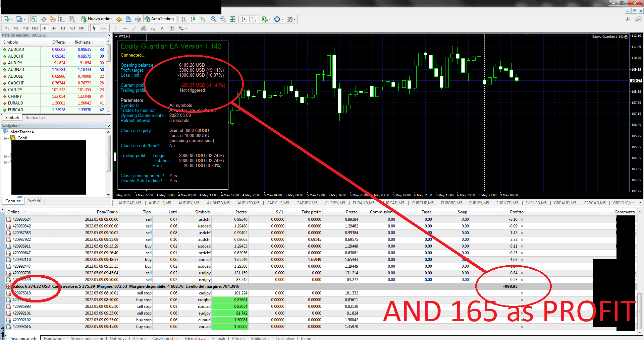644x340 pixels.
Task: Select the horizontal line tool
Action: [x=125, y=28]
